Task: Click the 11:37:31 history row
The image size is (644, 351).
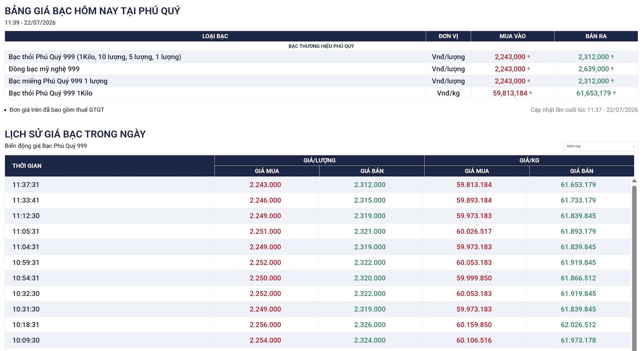Action: point(317,185)
